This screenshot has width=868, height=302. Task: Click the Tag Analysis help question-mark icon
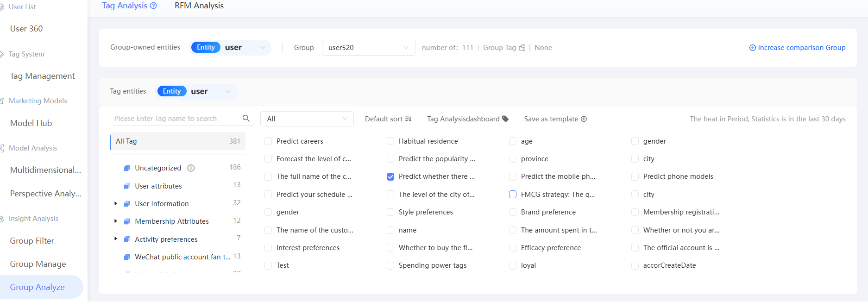154,6
